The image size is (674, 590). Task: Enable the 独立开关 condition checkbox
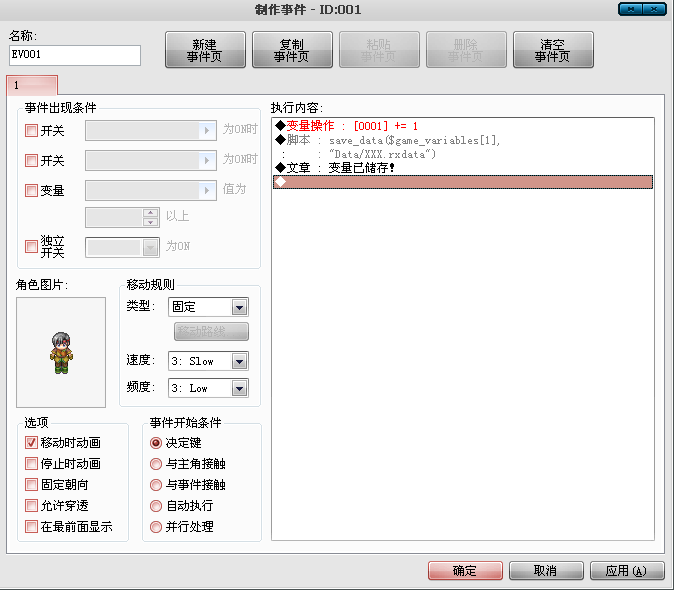[31, 247]
